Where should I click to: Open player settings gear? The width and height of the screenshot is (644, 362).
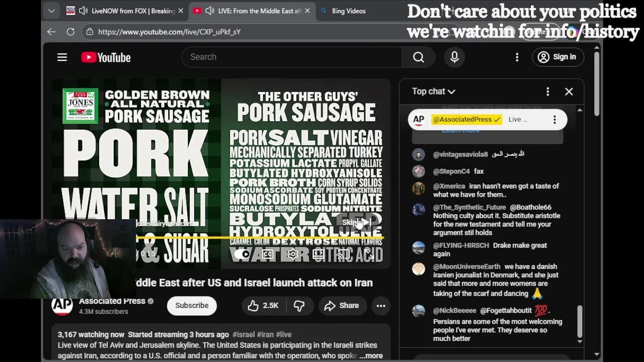293,254
